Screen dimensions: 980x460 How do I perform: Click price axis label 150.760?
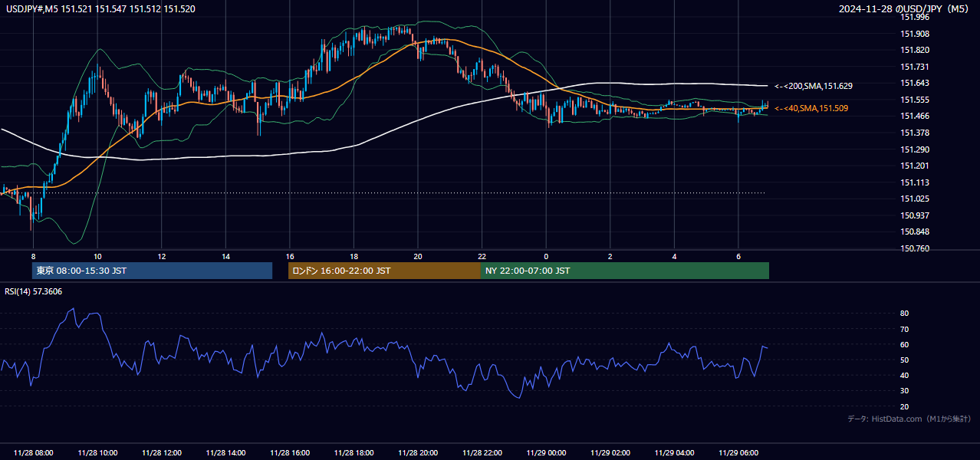[915, 248]
